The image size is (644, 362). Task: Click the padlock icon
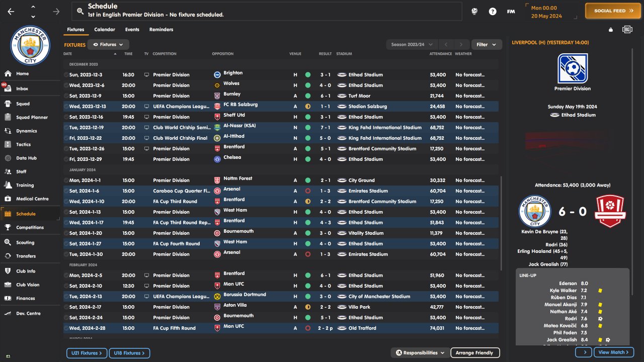[x=611, y=30]
